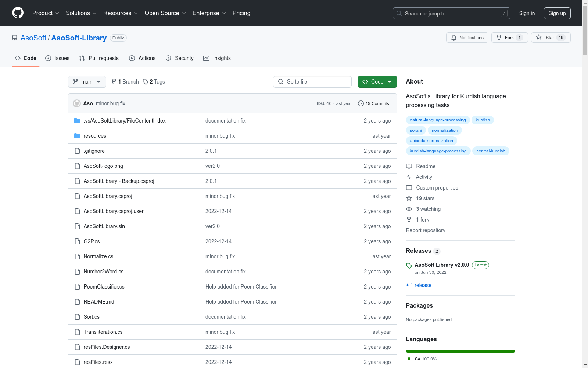Click the tag icon beside AsoSoft Library v2.0.0
Viewport: 588px width, 368px height.
pos(409,266)
